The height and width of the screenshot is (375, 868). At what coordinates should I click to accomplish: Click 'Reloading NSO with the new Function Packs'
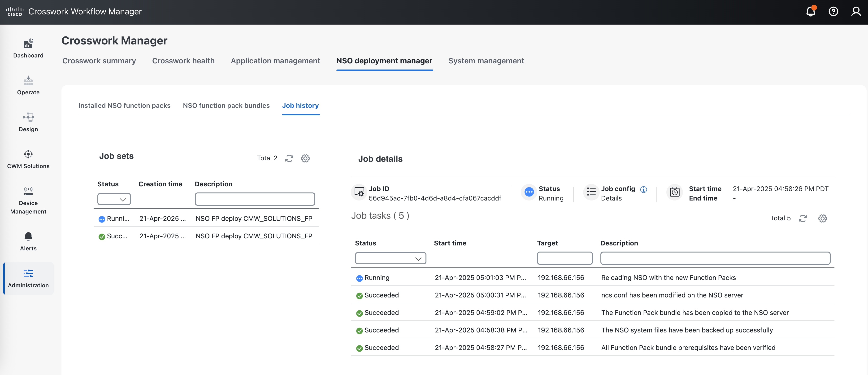click(x=668, y=278)
